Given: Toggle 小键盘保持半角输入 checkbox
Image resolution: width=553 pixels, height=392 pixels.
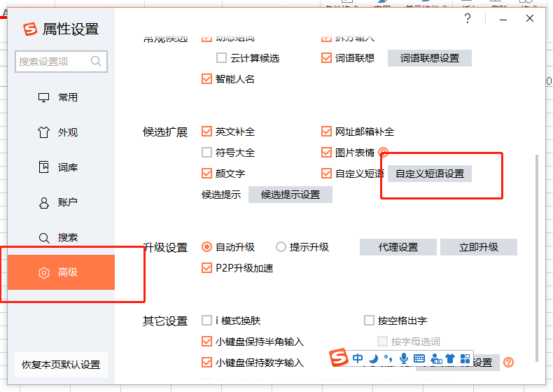Looking at the screenshot, I should tap(206, 341).
